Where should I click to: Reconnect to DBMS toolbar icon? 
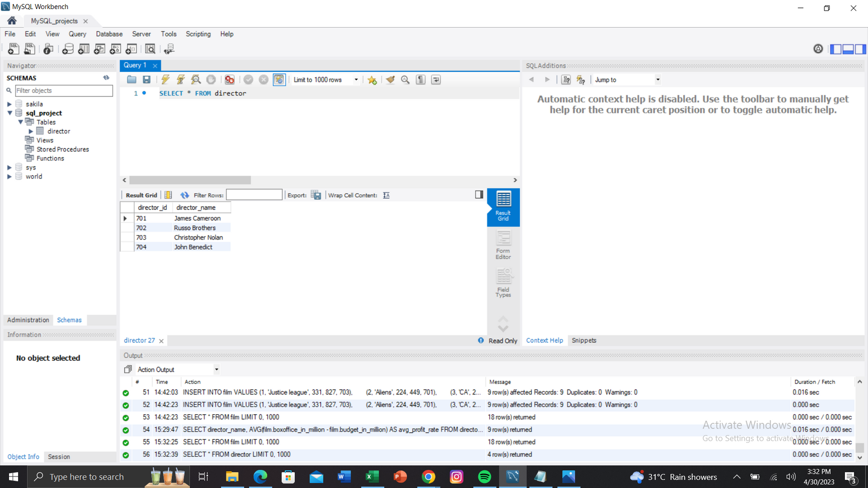pyautogui.click(x=169, y=49)
